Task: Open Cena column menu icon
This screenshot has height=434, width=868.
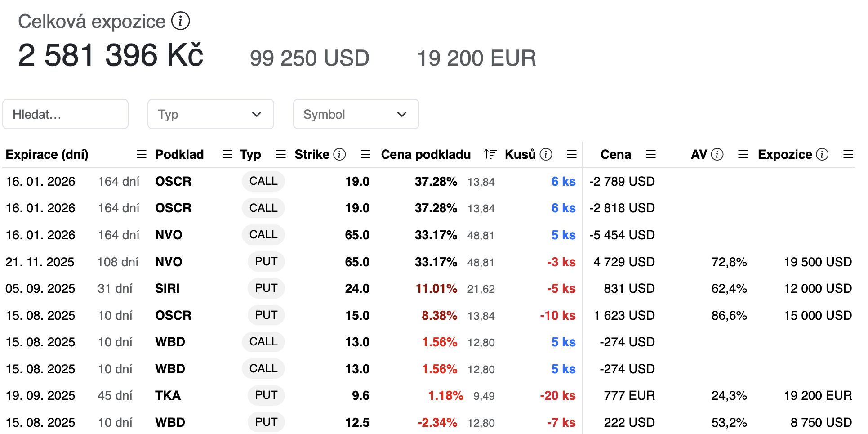Action: [x=651, y=155]
